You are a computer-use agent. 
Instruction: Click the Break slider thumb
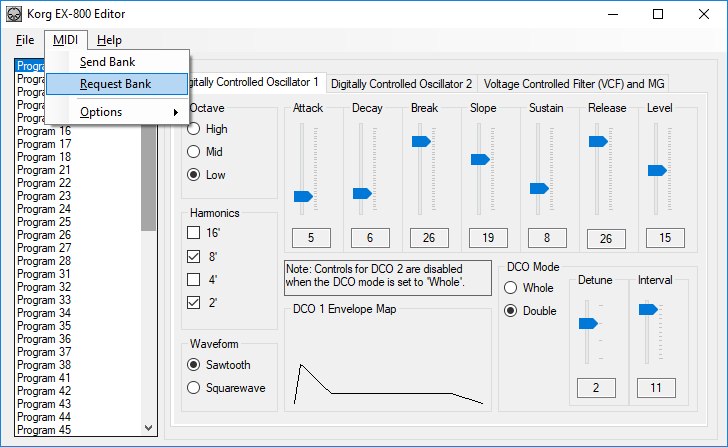pos(421,142)
